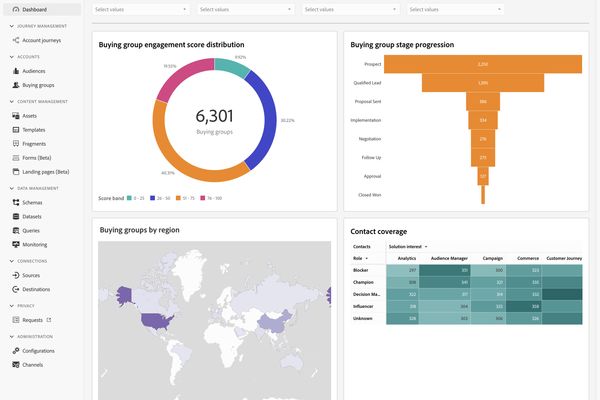The height and width of the screenshot is (400, 600).
Task: Collapse the Connections section
Action: coord(11,261)
